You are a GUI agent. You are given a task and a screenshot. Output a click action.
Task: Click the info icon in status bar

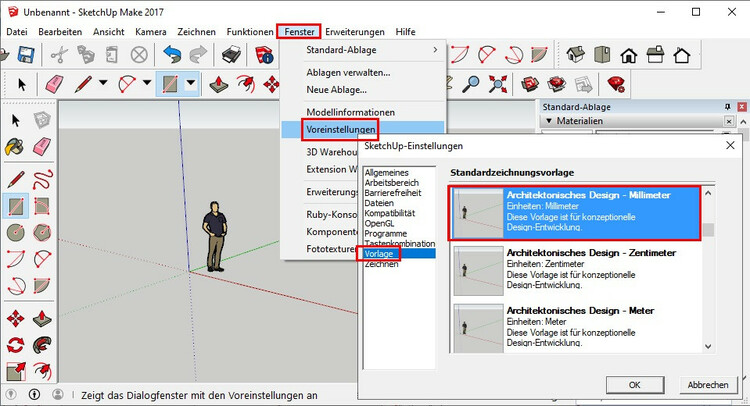(x=34, y=394)
